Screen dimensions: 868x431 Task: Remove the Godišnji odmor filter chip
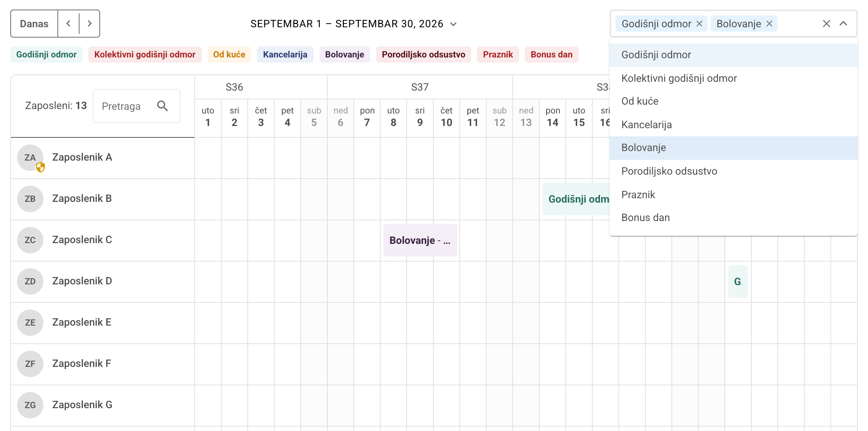pyautogui.click(x=699, y=24)
